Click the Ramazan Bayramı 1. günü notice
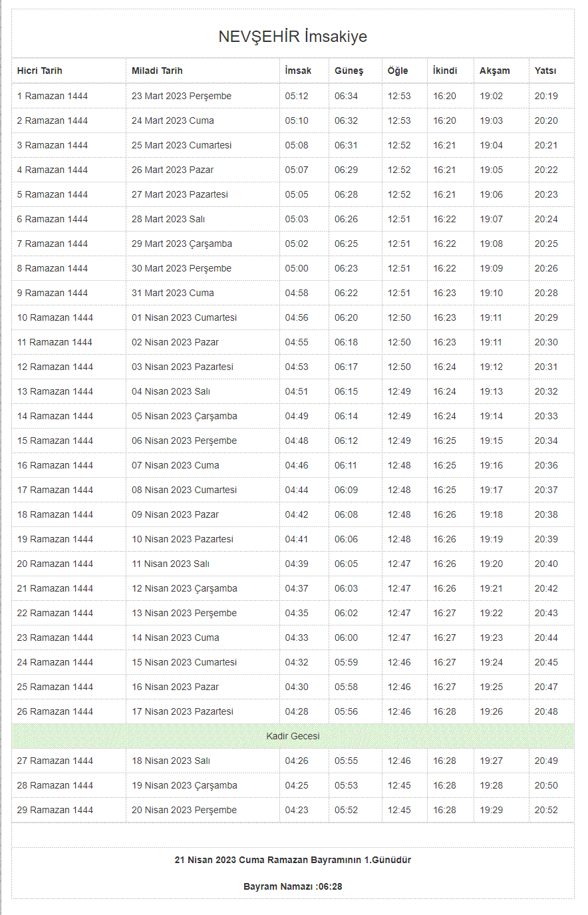This screenshot has width=588, height=915. click(x=293, y=860)
